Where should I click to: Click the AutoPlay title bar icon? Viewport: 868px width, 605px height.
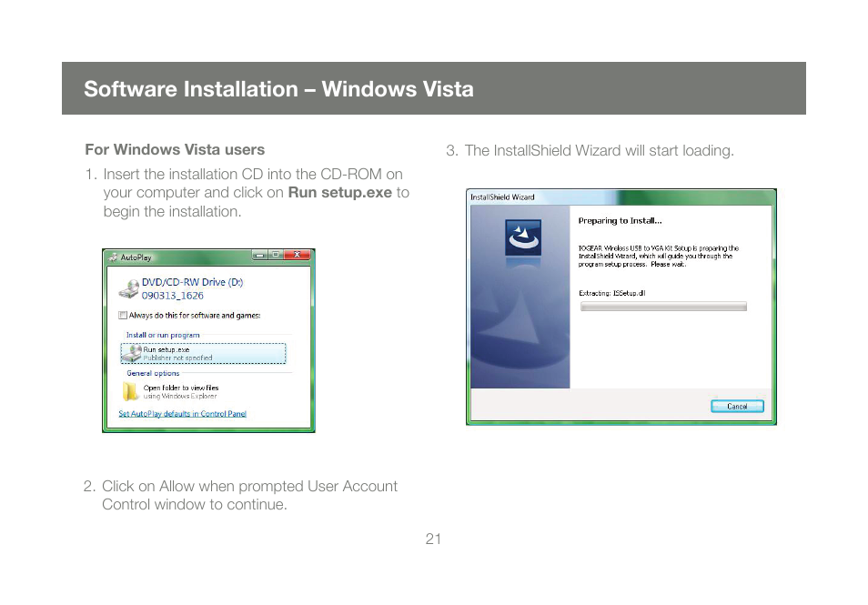point(113,257)
